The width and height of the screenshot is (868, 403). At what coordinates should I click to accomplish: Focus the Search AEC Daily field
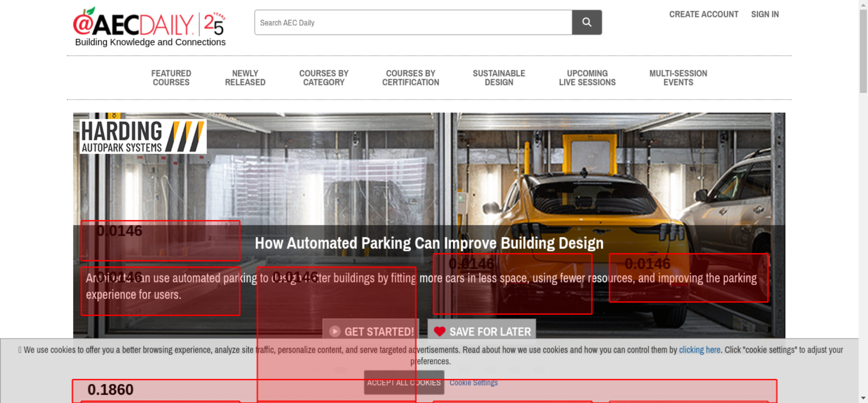click(413, 23)
